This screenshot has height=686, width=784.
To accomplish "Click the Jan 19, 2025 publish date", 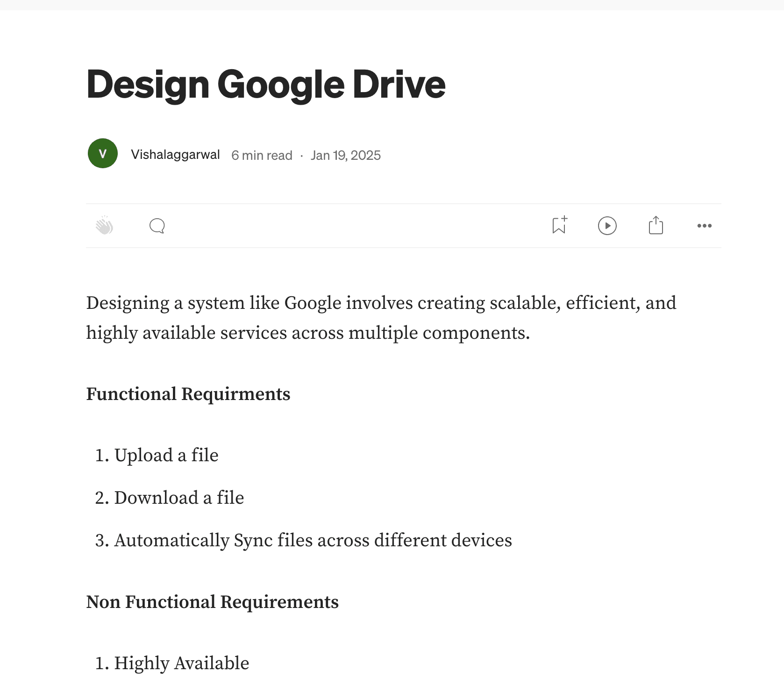I will [x=346, y=155].
